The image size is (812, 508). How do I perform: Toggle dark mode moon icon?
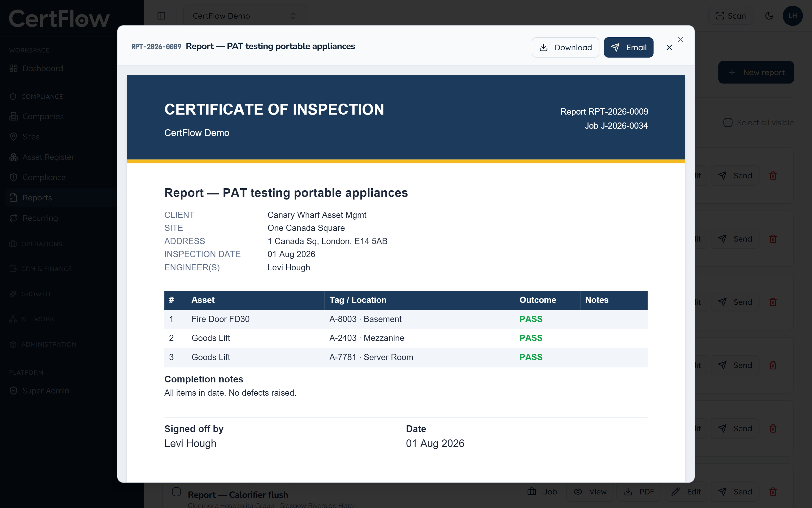(769, 16)
